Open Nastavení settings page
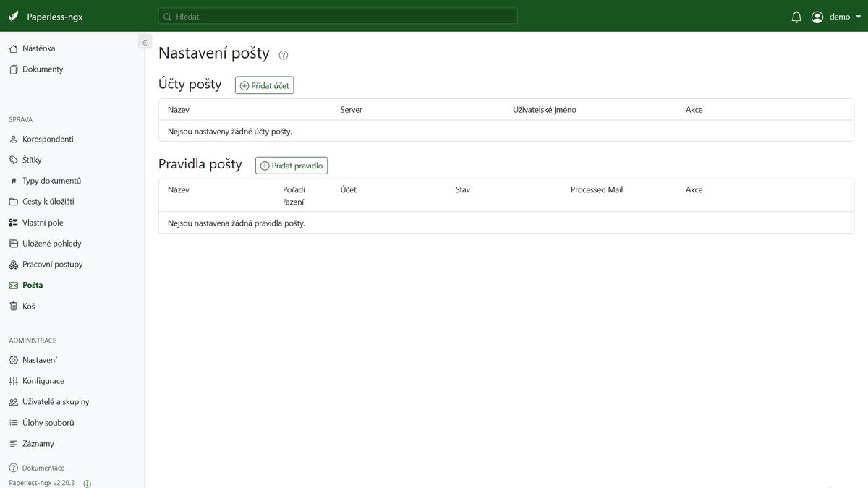Screen dimensions: 868x488 pyautogui.click(x=39, y=360)
